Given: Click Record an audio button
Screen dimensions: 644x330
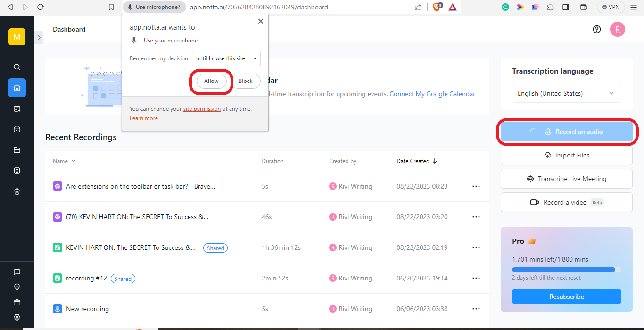Looking at the screenshot, I should click(567, 132).
